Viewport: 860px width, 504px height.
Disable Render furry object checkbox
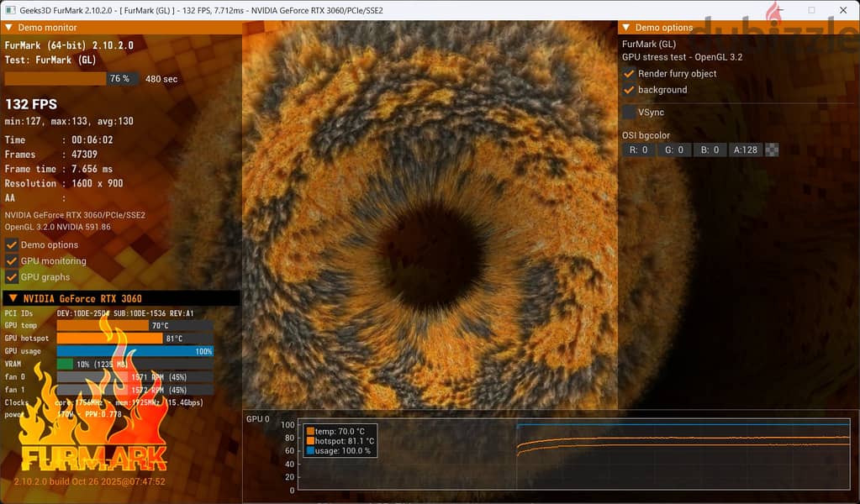[629, 73]
